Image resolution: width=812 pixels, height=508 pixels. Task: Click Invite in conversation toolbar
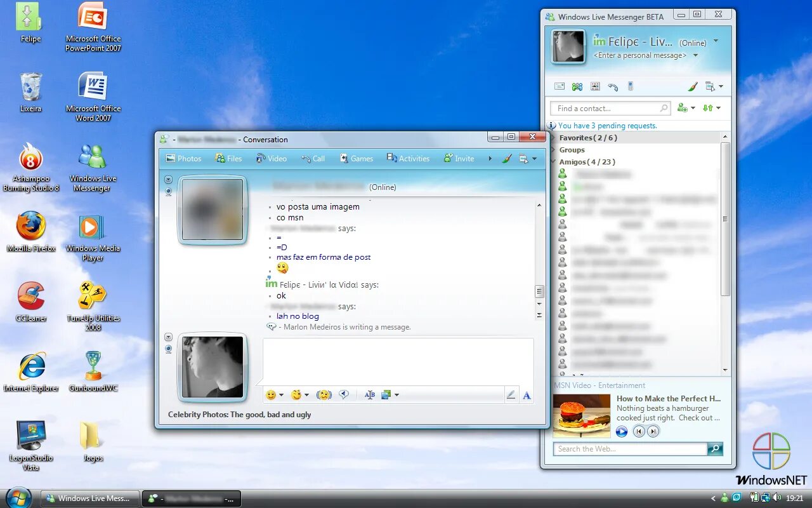click(459, 159)
